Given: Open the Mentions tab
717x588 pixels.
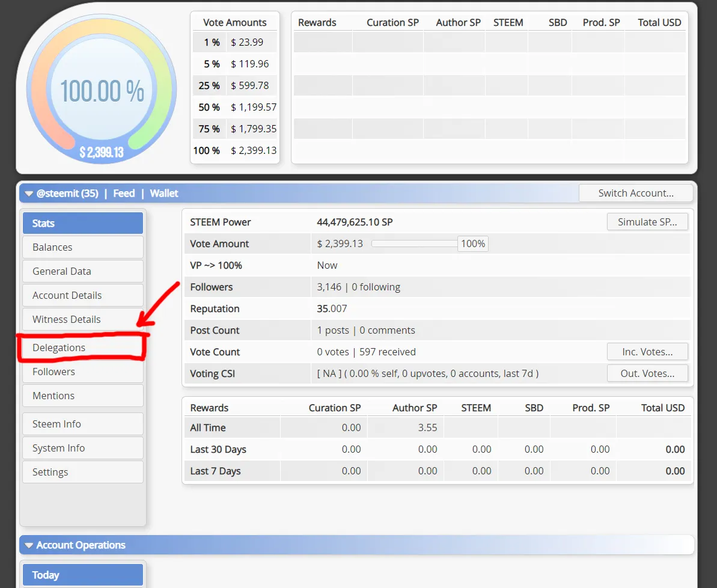Looking at the screenshot, I should (x=83, y=396).
